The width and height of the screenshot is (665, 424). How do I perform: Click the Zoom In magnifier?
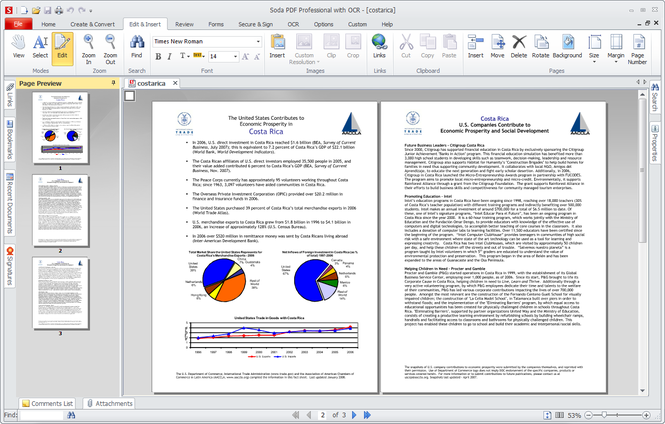[x=89, y=49]
